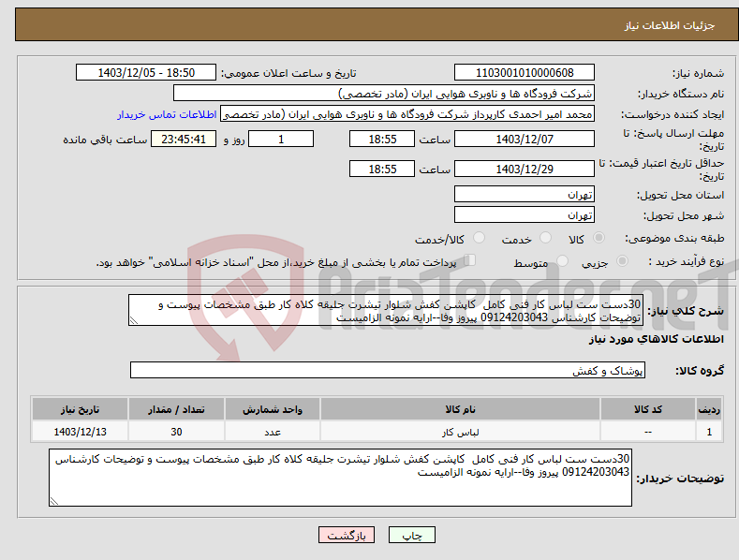Select the کالا radio button
This screenshot has width=739, height=560.
pyautogui.click(x=599, y=238)
